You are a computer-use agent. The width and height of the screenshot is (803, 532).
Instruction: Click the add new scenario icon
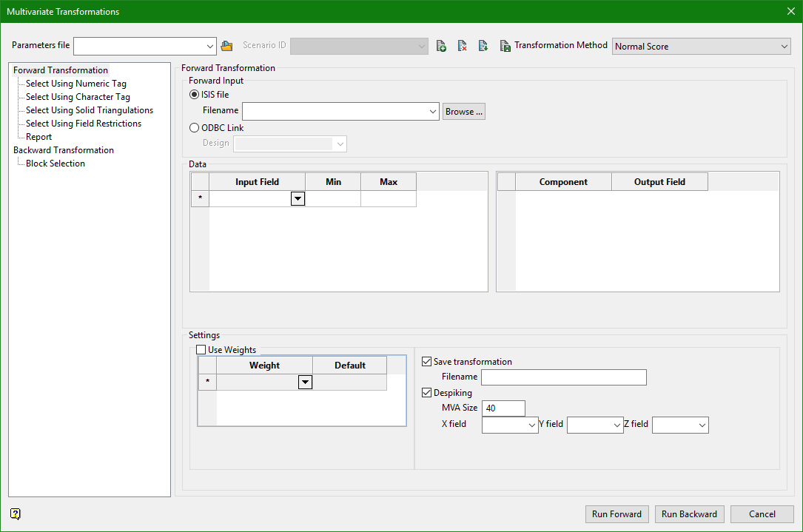(x=441, y=46)
